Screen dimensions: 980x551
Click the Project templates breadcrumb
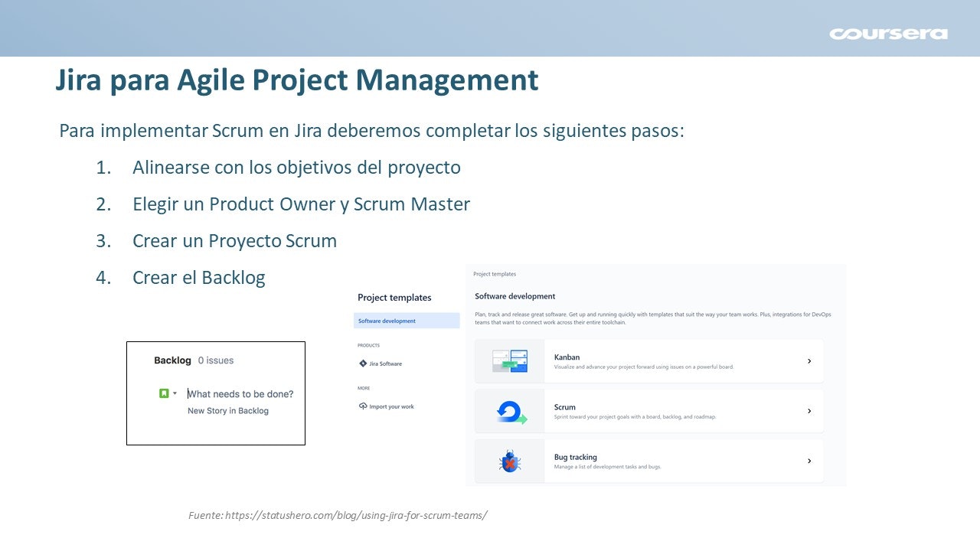point(495,273)
